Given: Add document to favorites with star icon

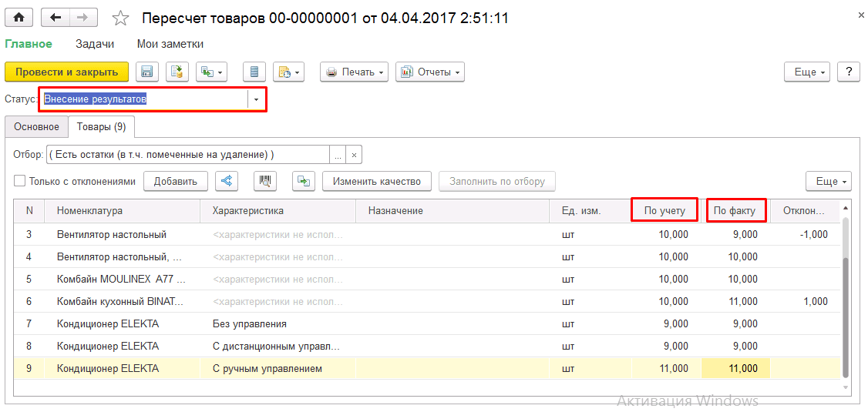Looking at the screenshot, I should point(121,18).
